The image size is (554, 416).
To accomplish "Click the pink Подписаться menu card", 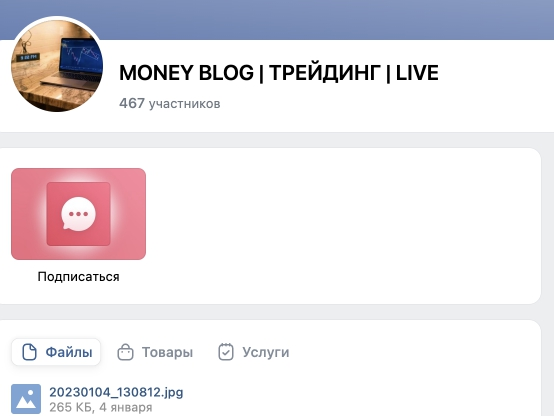I will pos(78,214).
